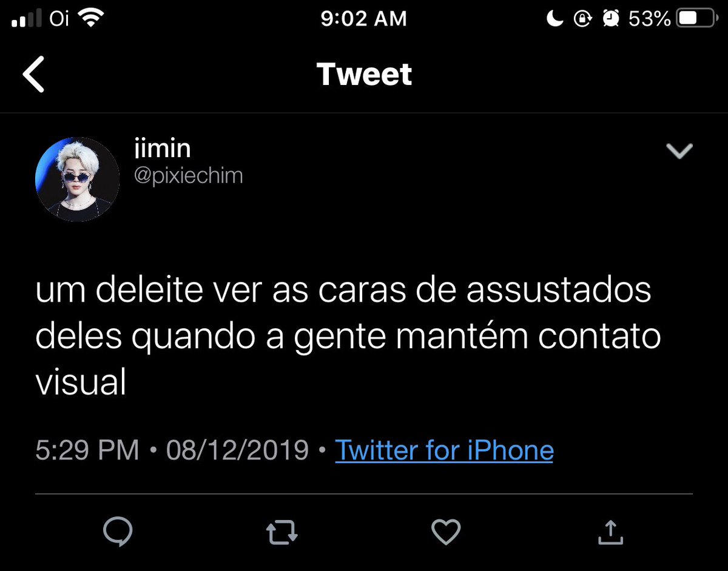Open the share tweet icon
Viewport: 728px width, 571px height.
pos(610,532)
